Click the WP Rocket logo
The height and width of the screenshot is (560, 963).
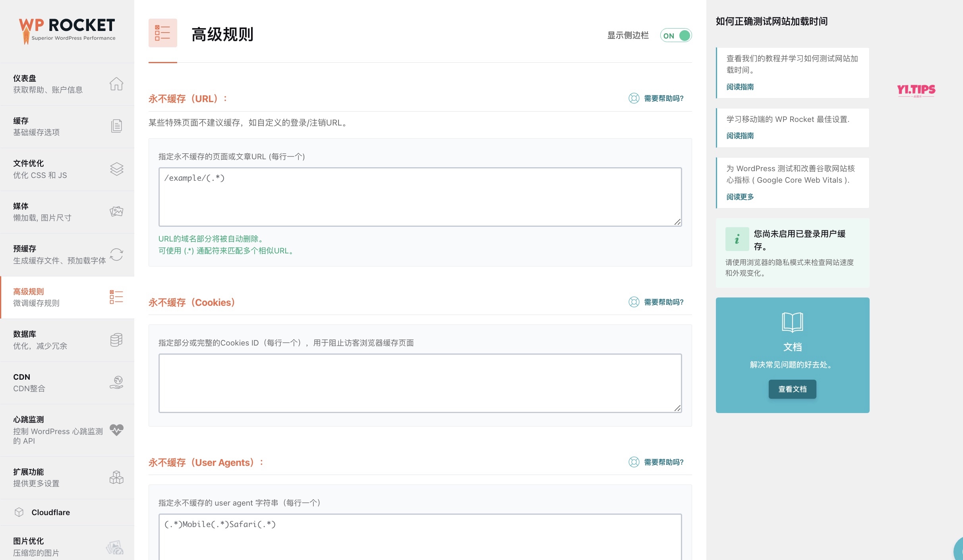pyautogui.click(x=67, y=31)
